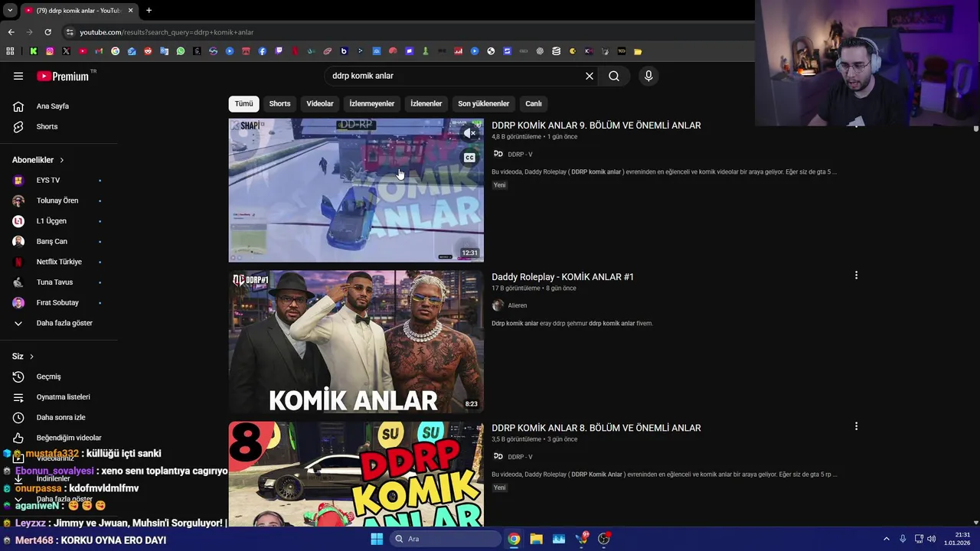Select the İzlenenler filter chip
Image resolution: width=980 pixels, height=551 pixels.
[426, 103]
